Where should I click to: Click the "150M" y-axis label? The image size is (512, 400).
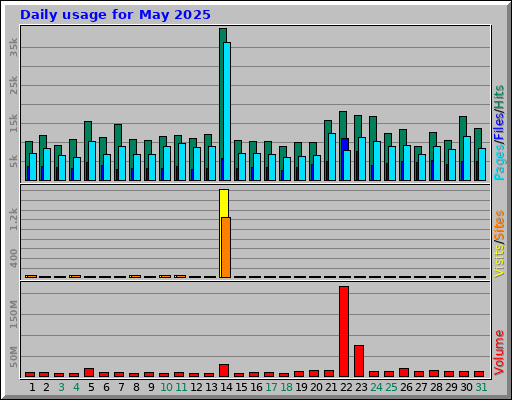pyautogui.click(x=13, y=314)
